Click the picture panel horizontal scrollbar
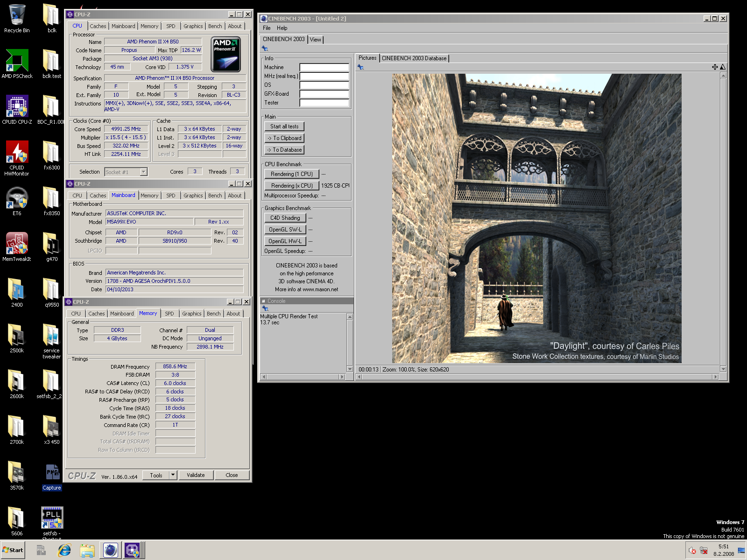 coord(537,377)
